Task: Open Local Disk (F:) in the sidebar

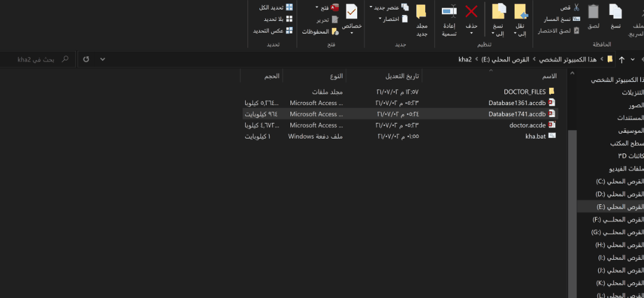Action: coord(618,220)
